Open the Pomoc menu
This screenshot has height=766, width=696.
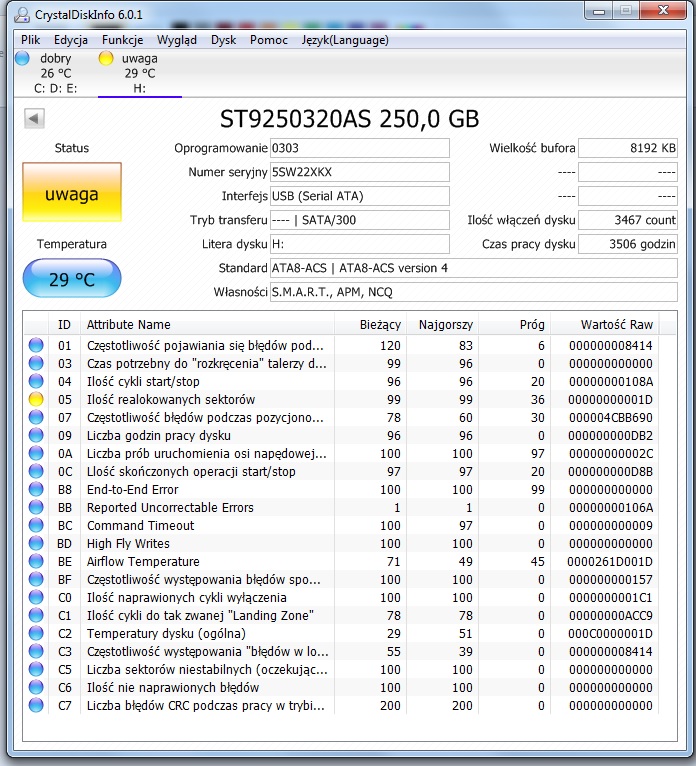[269, 40]
